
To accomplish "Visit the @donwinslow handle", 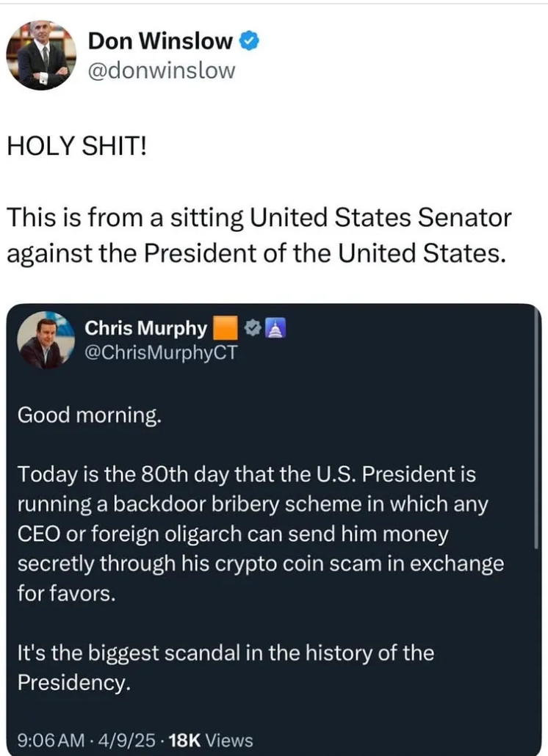I will click(162, 70).
